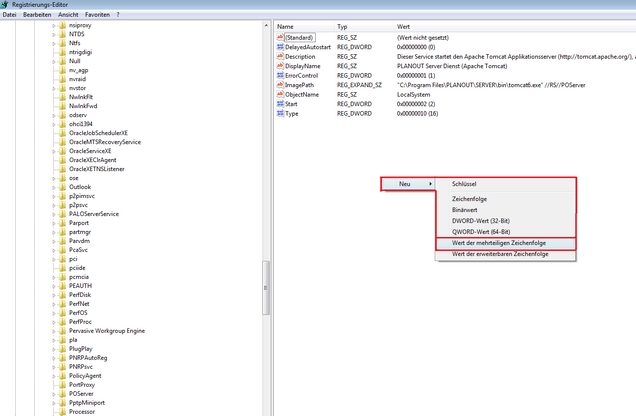
Task: Click the tree scrollbar up arrow
Action: (266, 26)
